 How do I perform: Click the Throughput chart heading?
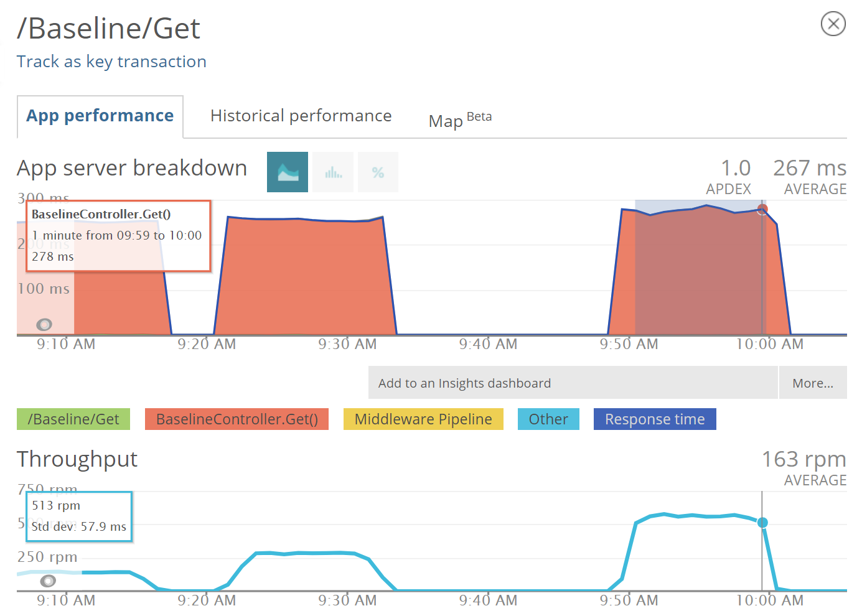coord(77,460)
